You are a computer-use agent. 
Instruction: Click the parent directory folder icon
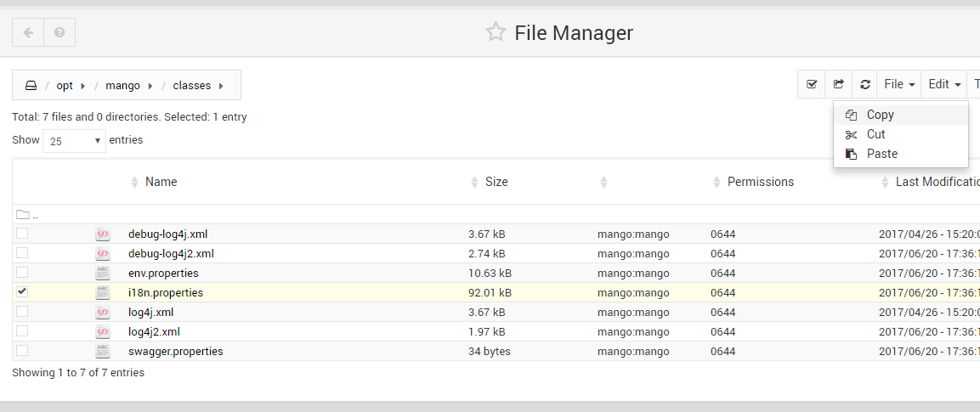23,215
